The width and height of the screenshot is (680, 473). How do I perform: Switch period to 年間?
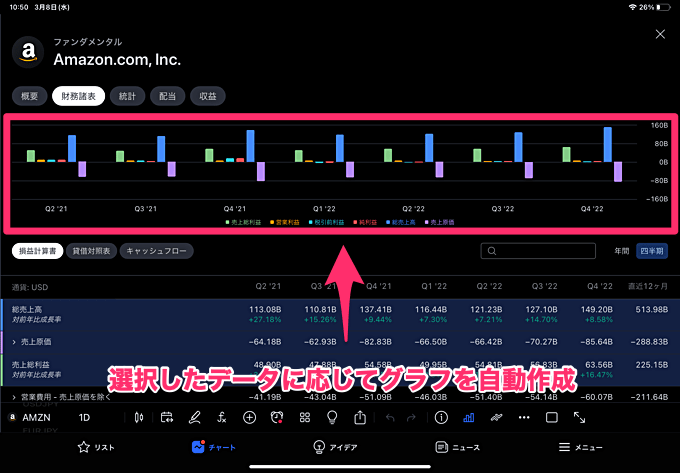tap(621, 251)
